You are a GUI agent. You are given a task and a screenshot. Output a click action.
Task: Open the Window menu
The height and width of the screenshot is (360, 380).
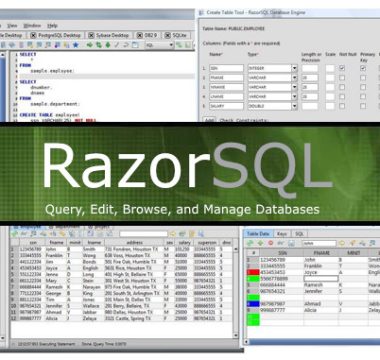[32, 26]
